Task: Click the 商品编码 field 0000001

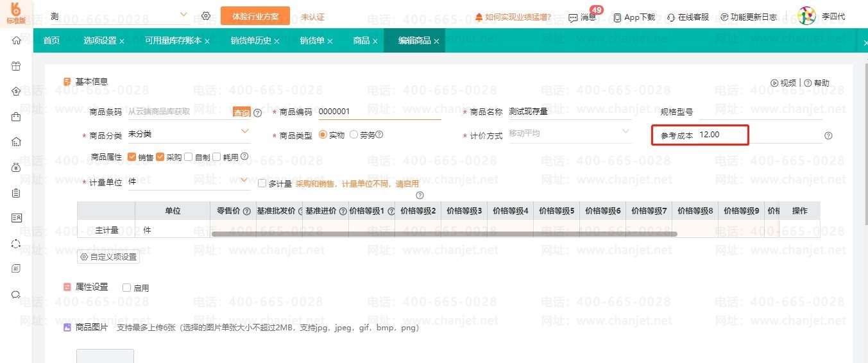Action: [379, 112]
